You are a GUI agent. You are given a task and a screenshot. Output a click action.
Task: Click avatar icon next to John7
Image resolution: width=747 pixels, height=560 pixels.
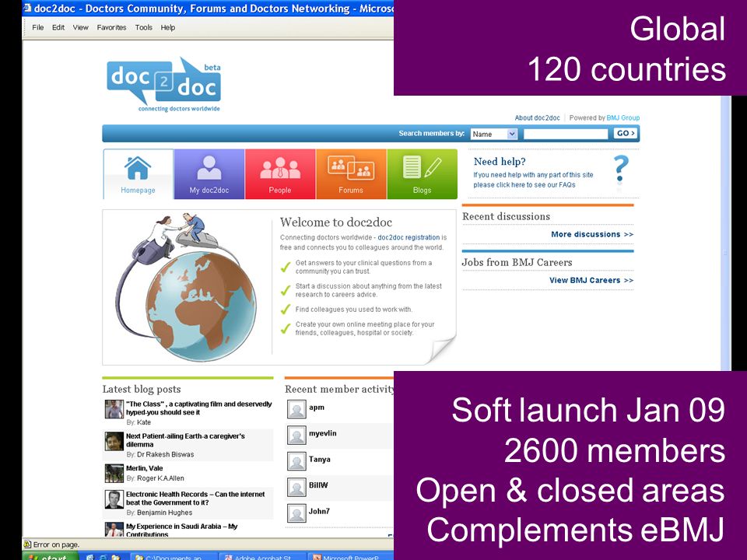pyautogui.click(x=296, y=513)
